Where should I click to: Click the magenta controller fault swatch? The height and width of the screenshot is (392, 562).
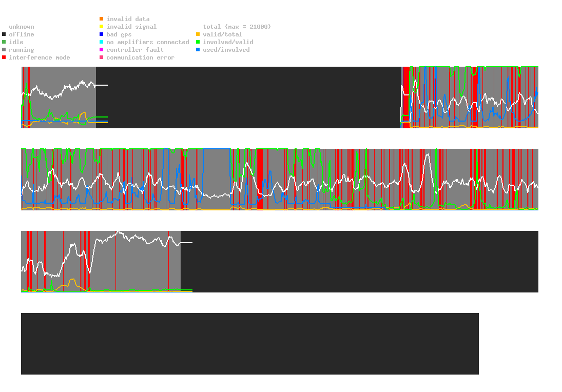102,50
